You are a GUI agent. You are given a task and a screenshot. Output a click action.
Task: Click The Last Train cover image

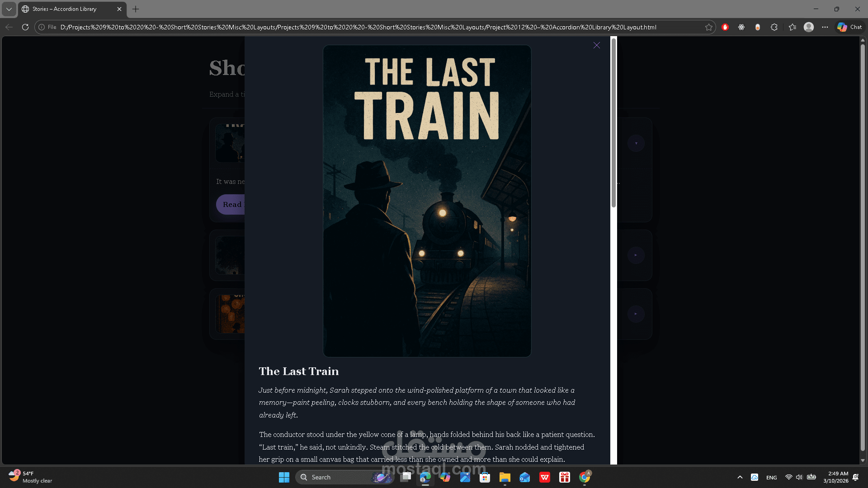pos(427,201)
